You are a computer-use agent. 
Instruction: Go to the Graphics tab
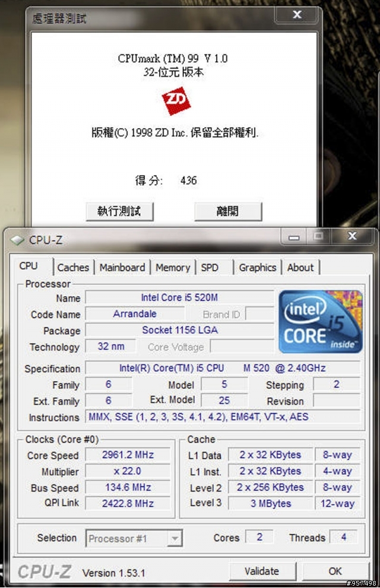pos(258,268)
